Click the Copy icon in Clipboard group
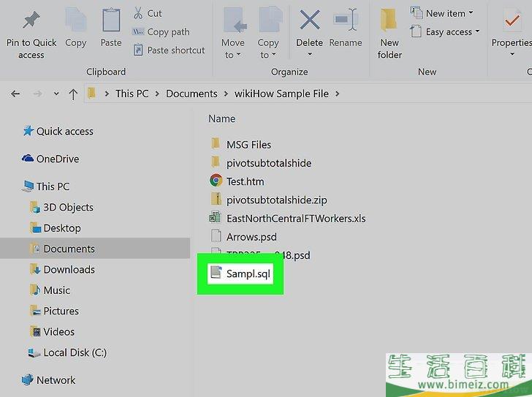Image resolution: width=532 pixels, height=397 pixels. [75, 20]
